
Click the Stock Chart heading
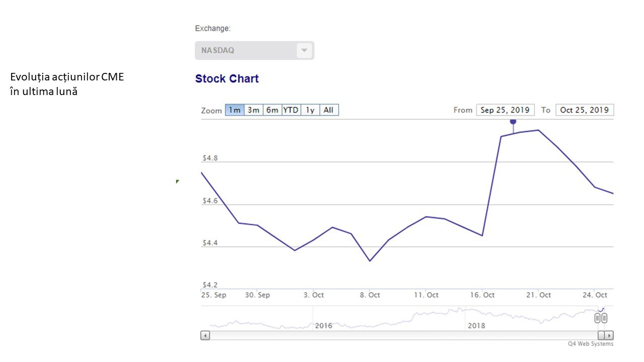(227, 79)
